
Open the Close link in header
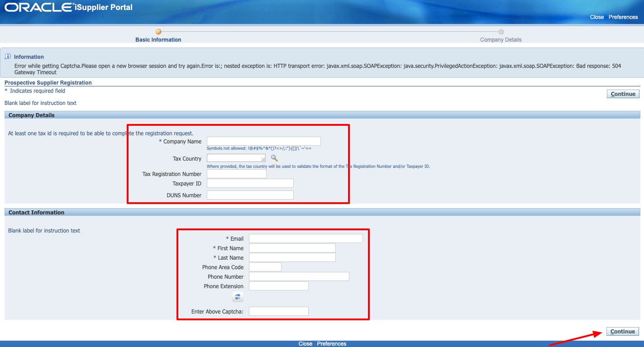597,17
